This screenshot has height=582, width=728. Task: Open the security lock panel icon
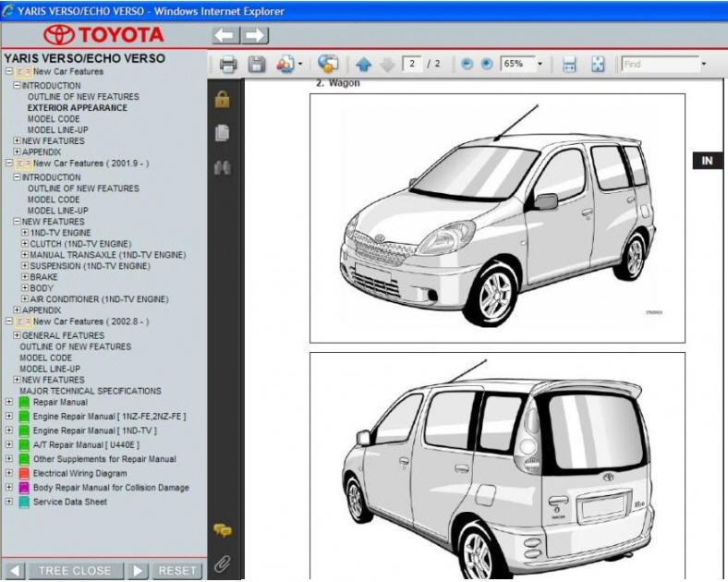223,100
